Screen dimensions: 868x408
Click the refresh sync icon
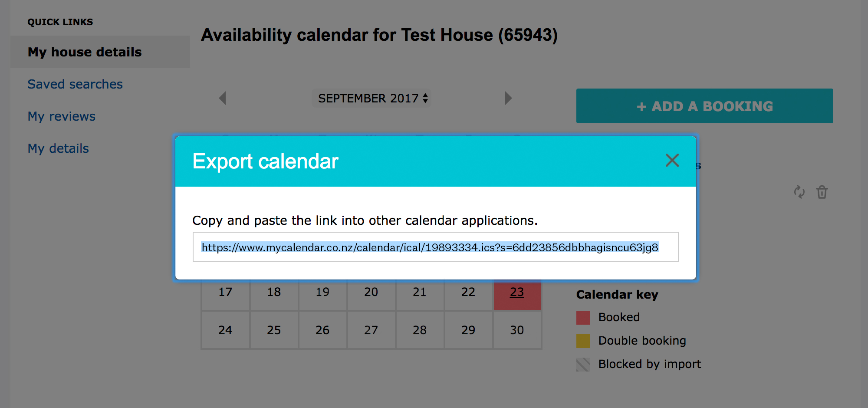pos(799,192)
